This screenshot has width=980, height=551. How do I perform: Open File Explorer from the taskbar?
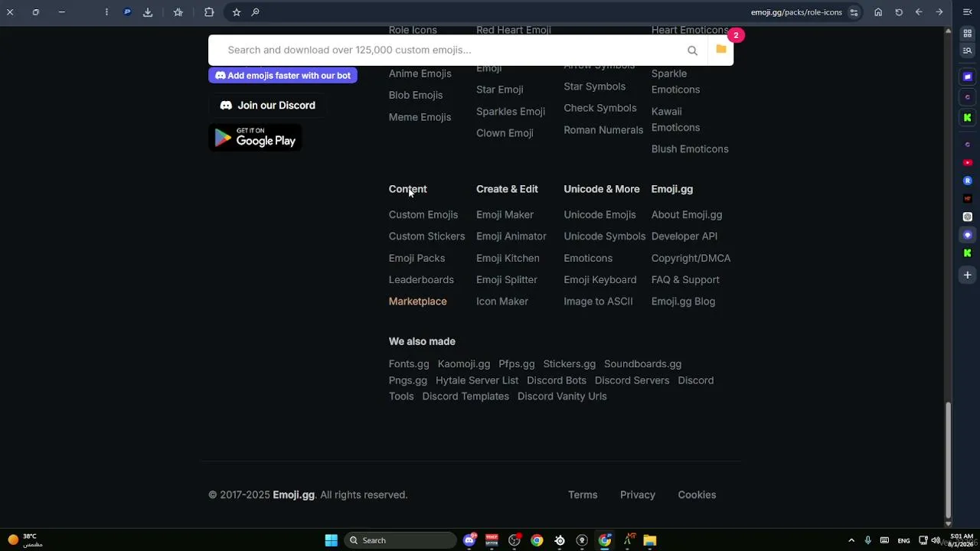[x=650, y=540]
